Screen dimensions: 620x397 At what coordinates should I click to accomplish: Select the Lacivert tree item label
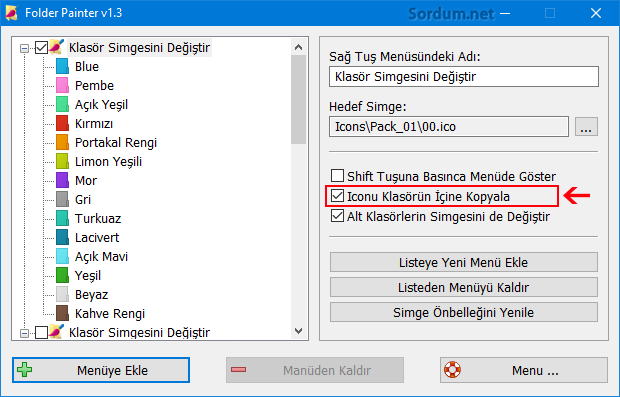coord(97,237)
